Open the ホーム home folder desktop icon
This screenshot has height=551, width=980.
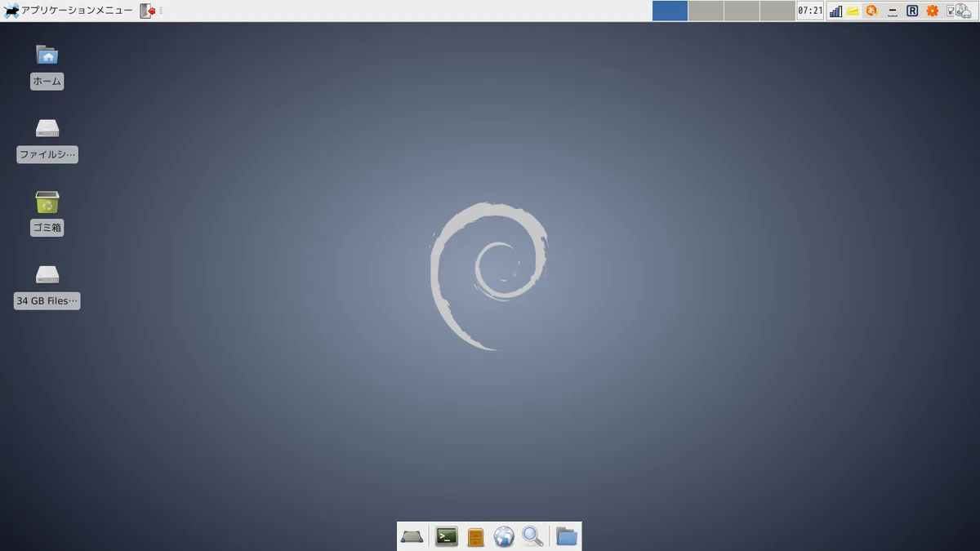(x=47, y=65)
